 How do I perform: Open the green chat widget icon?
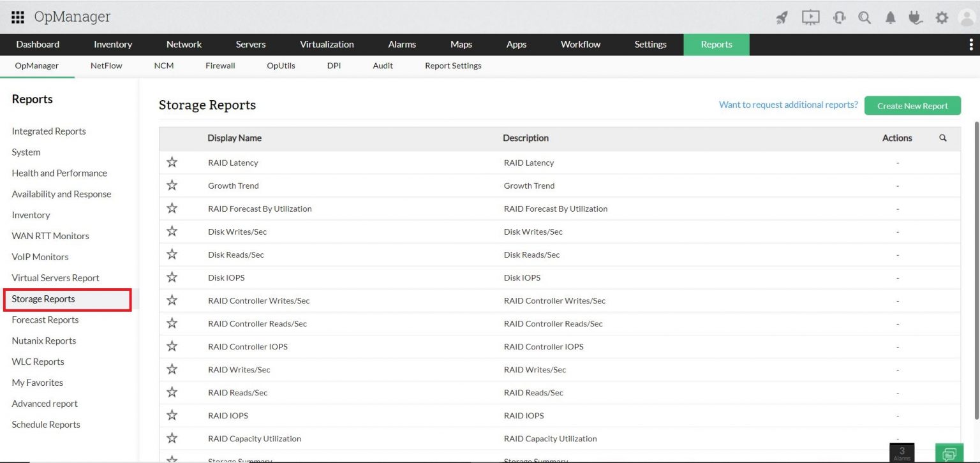point(949,453)
